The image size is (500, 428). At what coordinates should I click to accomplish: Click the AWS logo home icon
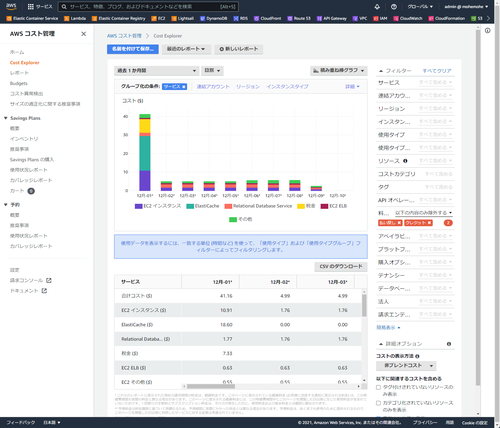coord(11,6)
